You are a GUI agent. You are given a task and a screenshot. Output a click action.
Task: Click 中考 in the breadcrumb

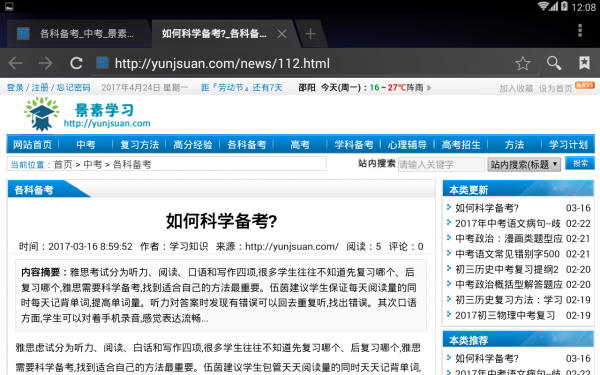pos(93,165)
